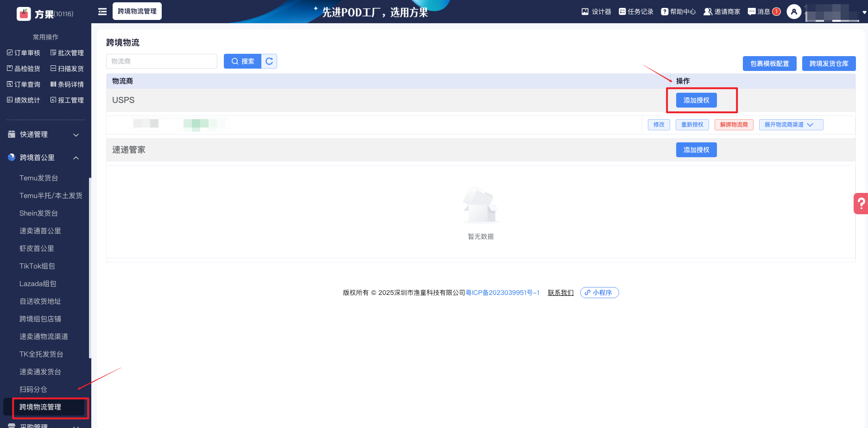The width and height of the screenshot is (868, 428).
Task: Click the refresh icon next to search
Action: point(269,61)
